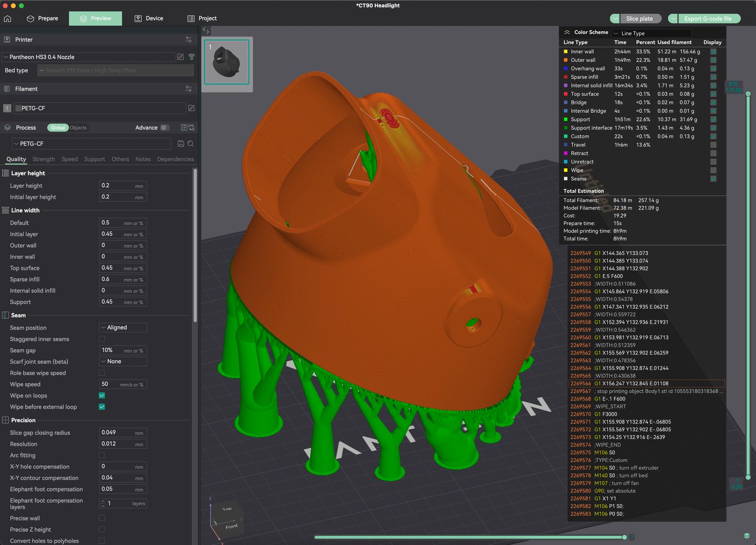Click the WiFi connection icon beside printer selector
This screenshot has height=545, width=756.
click(x=191, y=57)
